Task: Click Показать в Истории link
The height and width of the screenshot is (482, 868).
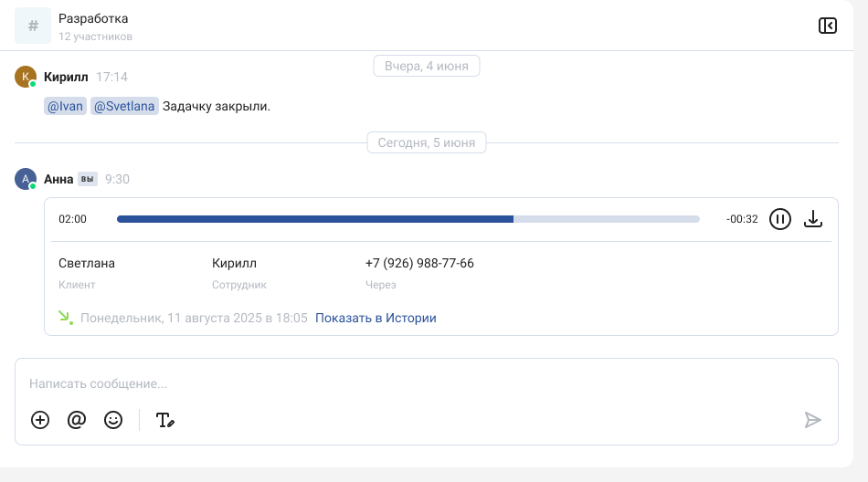Action: click(x=376, y=319)
